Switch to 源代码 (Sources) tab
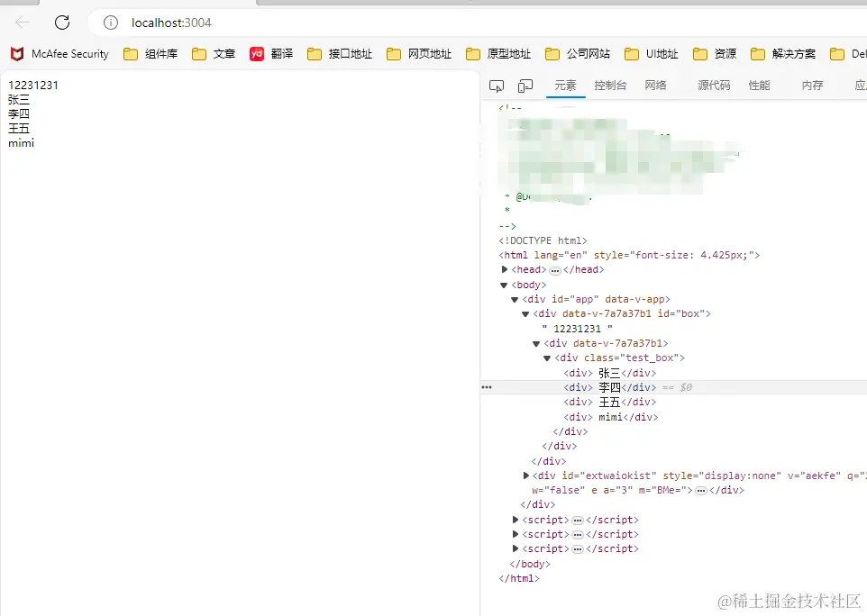Viewport: 867px width, 616px height. pyautogui.click(x=714, y=85)
